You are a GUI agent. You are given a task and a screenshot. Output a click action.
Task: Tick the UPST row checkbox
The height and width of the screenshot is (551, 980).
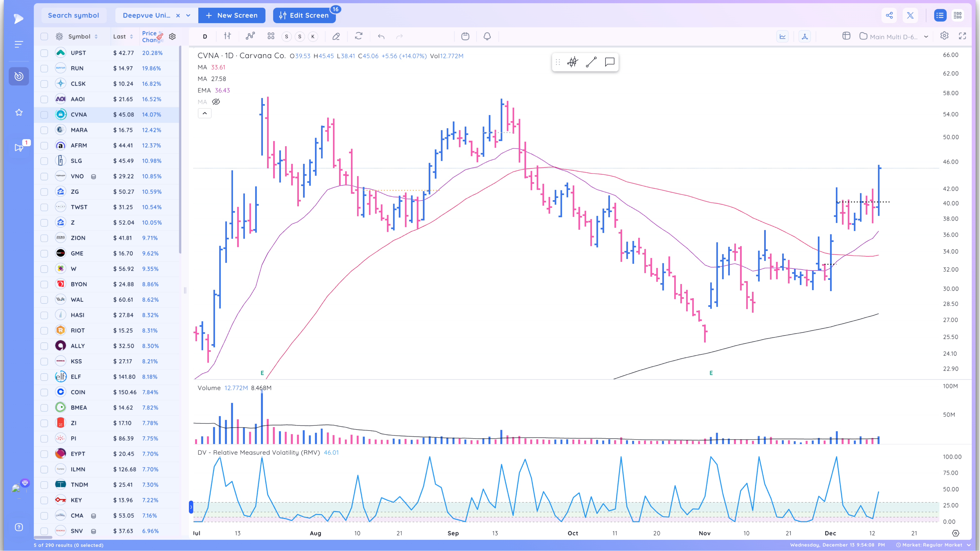[44, 53]
